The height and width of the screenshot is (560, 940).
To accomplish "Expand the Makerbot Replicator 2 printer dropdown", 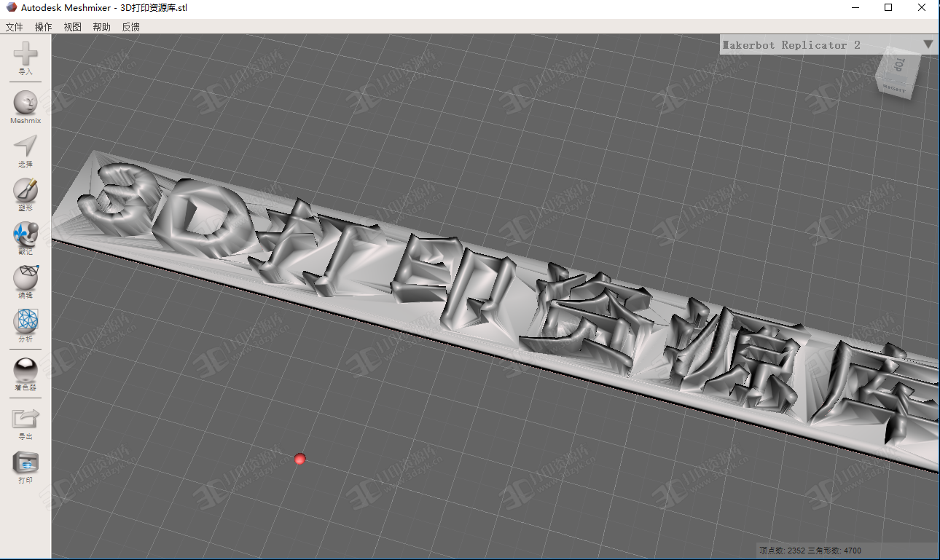I will 828,44.
